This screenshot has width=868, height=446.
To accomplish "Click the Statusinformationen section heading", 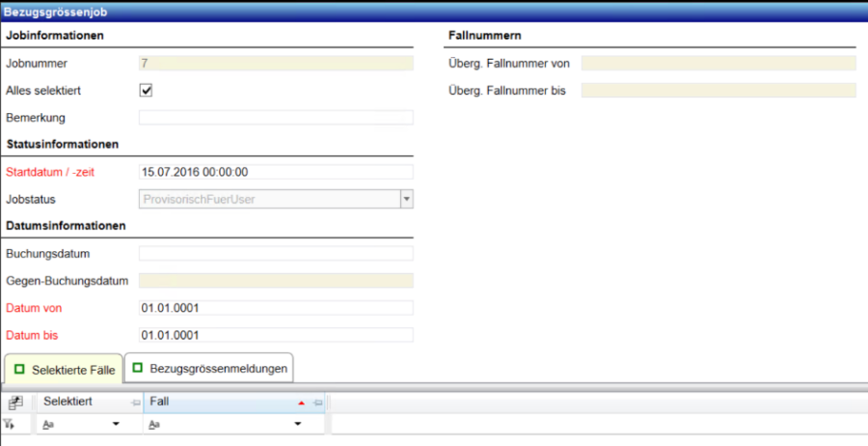I will 63,144.
